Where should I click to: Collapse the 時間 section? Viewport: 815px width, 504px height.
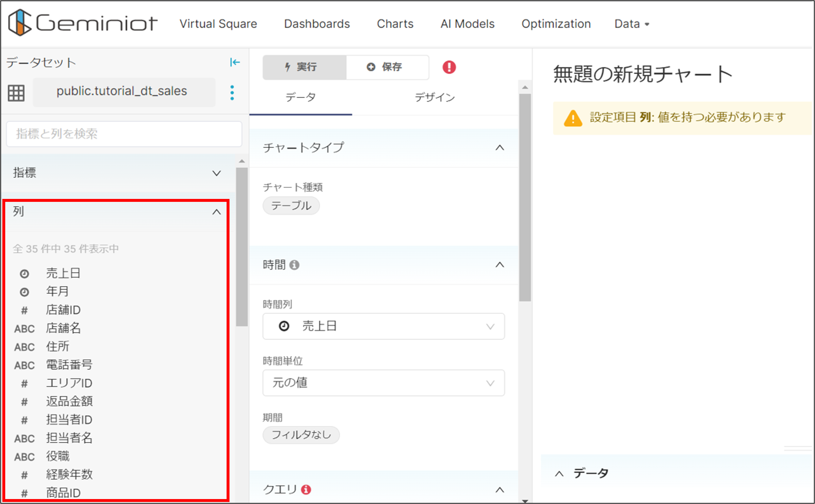[x=500, y=265]
